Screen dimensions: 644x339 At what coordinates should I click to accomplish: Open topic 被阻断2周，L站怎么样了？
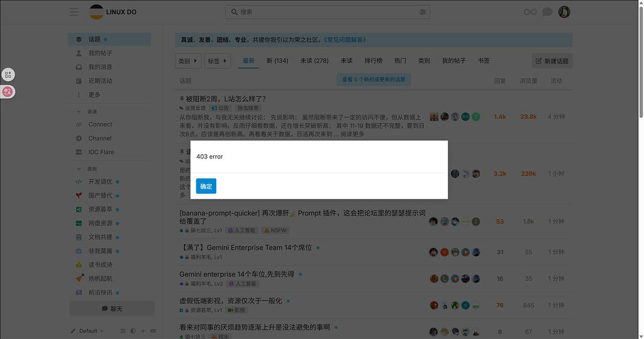pos(226,99)
